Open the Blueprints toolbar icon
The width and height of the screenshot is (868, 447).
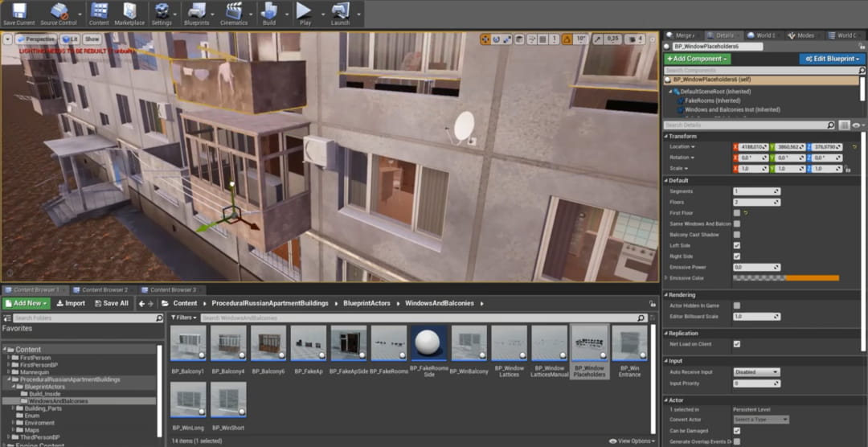click(196, 12)
